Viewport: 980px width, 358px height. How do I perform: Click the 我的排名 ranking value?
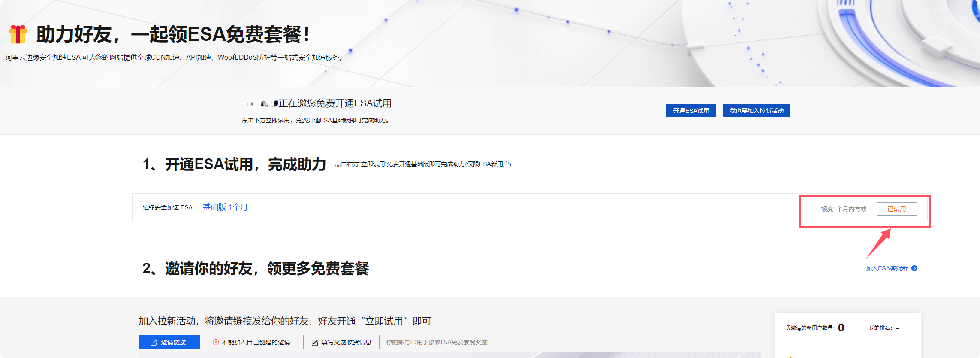[x=897, y=328]
